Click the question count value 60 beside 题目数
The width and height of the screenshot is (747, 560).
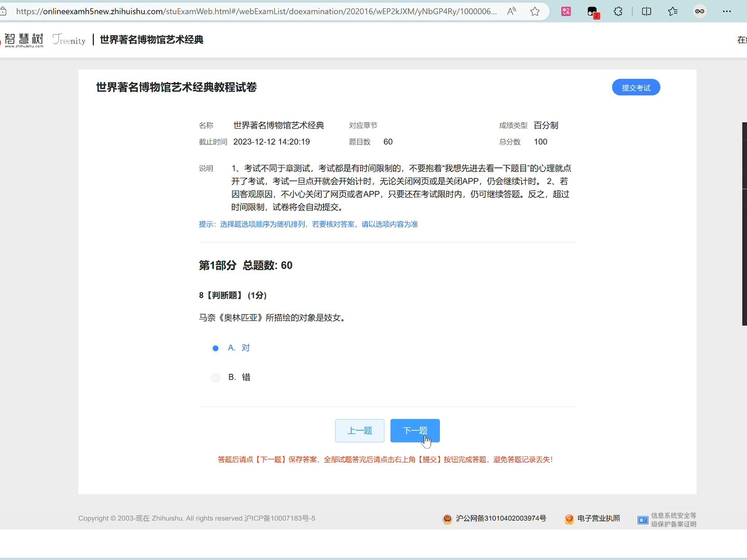388,142
